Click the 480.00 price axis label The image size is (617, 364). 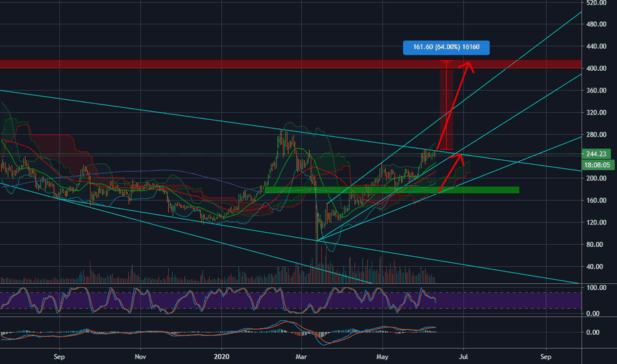[596, 24]
